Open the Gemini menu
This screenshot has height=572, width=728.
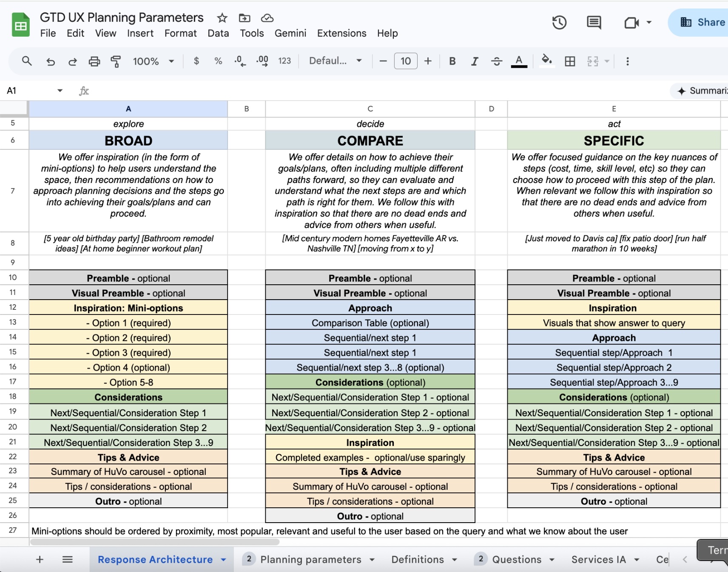[x=290, y=33]
